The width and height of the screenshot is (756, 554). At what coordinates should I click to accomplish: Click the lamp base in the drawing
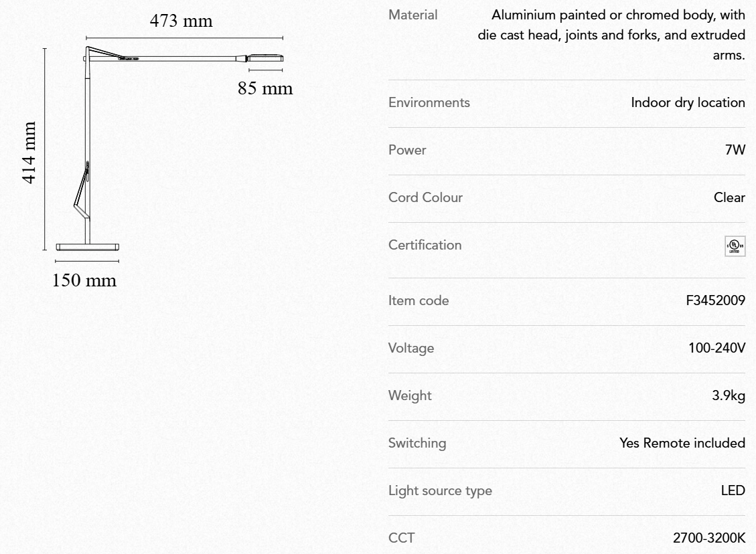tap(87, 246)
